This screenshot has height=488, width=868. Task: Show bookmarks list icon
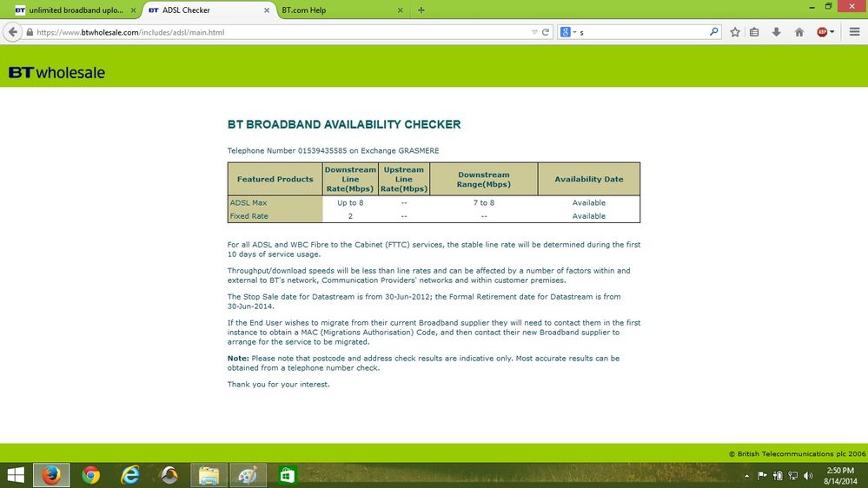pos(754,32)
